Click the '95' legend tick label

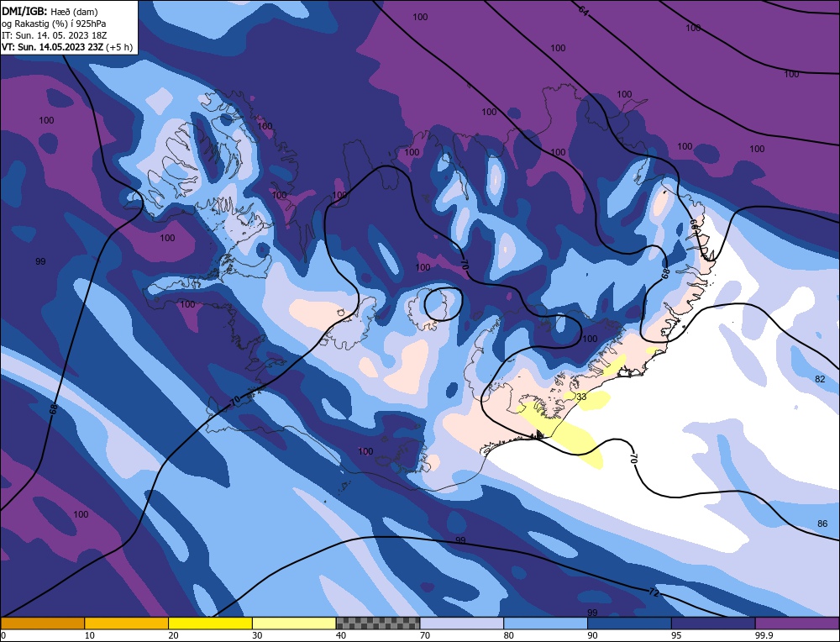(676, 635)
